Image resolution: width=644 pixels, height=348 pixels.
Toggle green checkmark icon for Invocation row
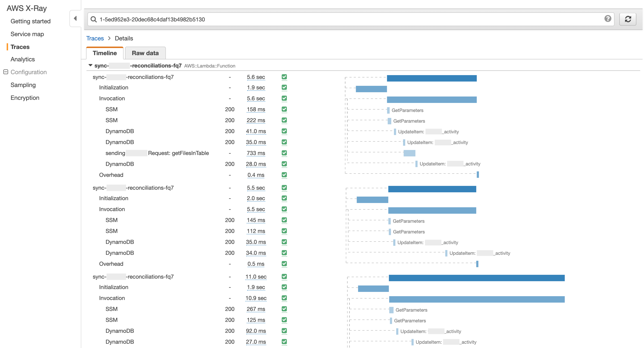tap(284, 98)
